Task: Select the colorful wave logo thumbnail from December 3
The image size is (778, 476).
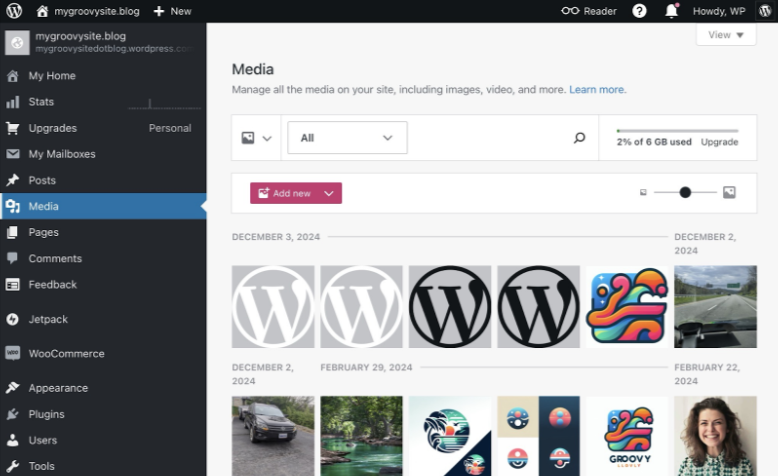Action: pos(627,307)
